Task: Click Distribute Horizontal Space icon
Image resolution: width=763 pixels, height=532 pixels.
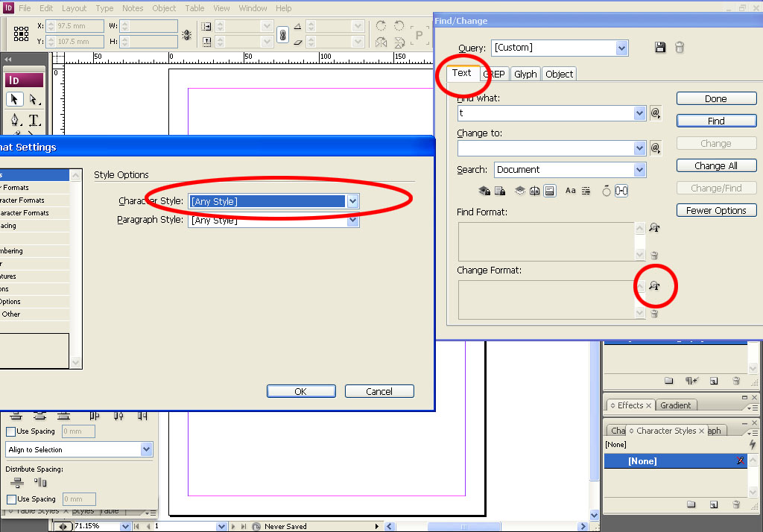Action: [40, 482]
